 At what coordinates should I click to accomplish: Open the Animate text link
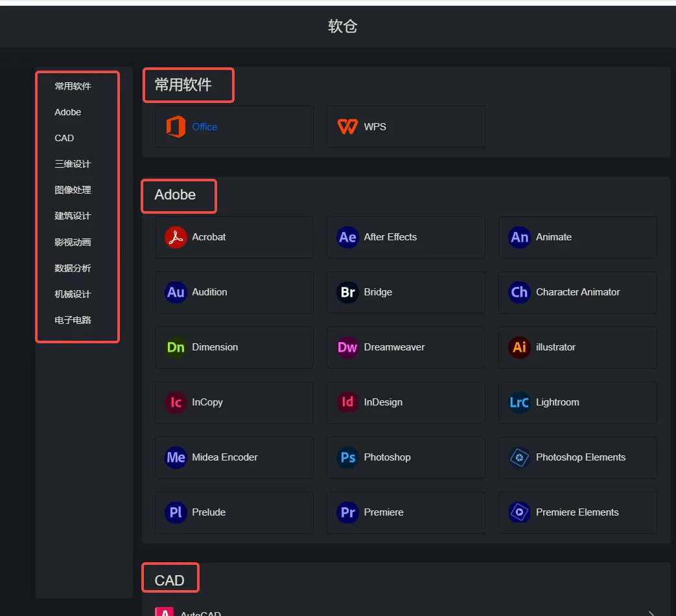[x=554, y=237]
